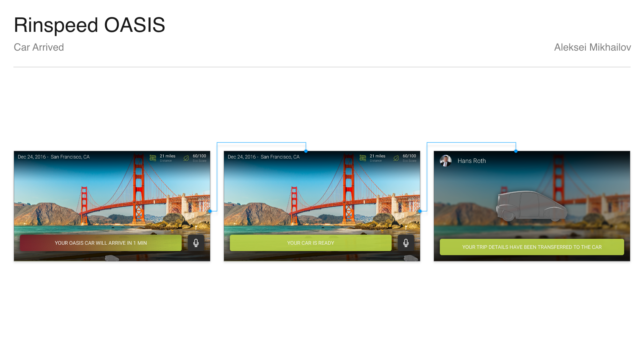Viewport: 644px width, 362px height.
Task: Click the distance route icon in first screen
Action: click(x=153, y=158)
